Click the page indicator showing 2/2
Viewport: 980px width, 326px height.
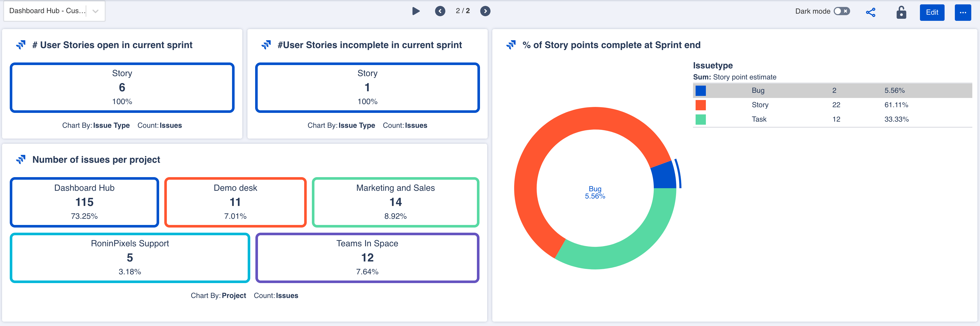click(463, 11)
